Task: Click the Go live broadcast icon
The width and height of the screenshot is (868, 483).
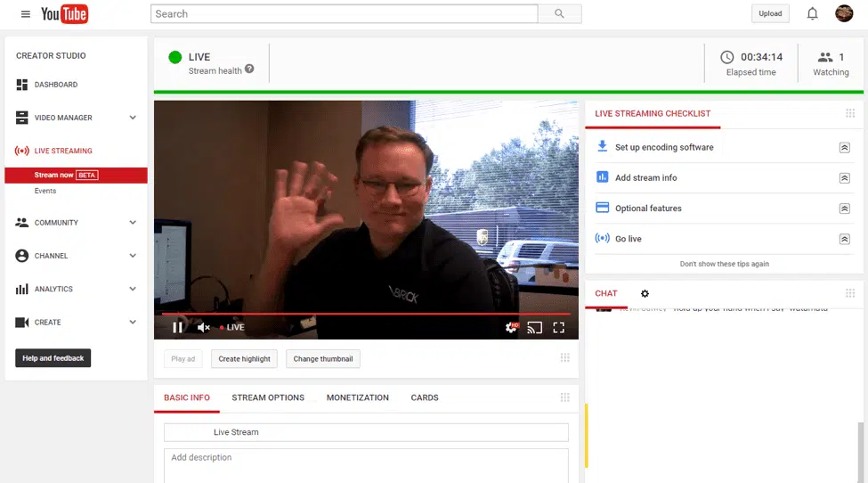Action: tap(603, 238)
